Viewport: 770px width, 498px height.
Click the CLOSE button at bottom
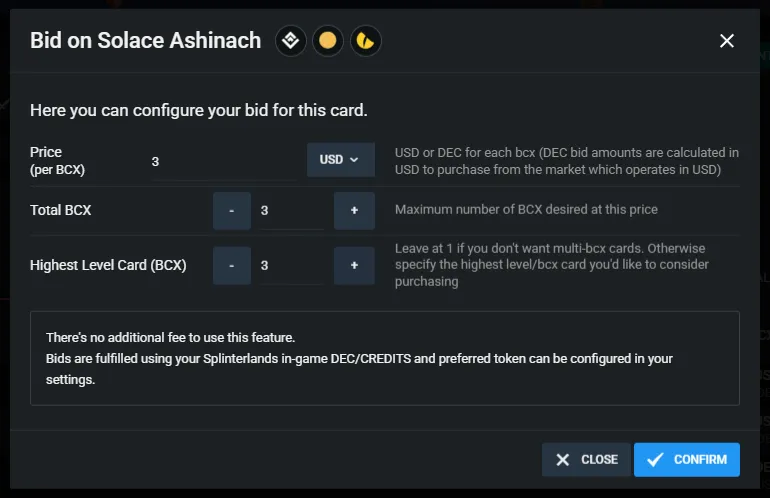[x=586, y=460]
